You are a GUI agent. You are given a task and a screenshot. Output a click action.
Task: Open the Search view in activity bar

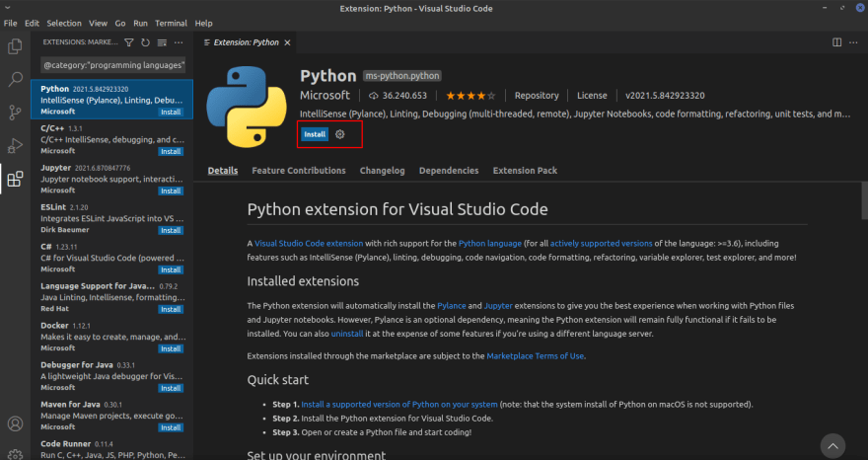15,79
